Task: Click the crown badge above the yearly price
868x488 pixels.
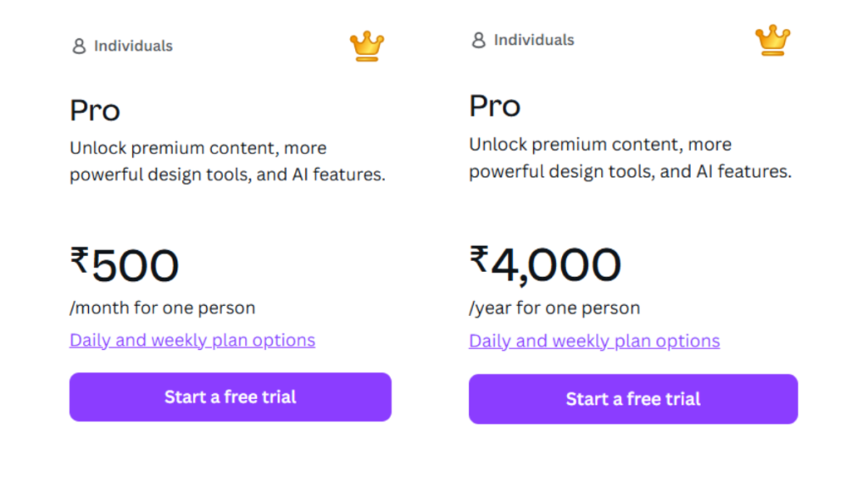Action: (771, 39)
